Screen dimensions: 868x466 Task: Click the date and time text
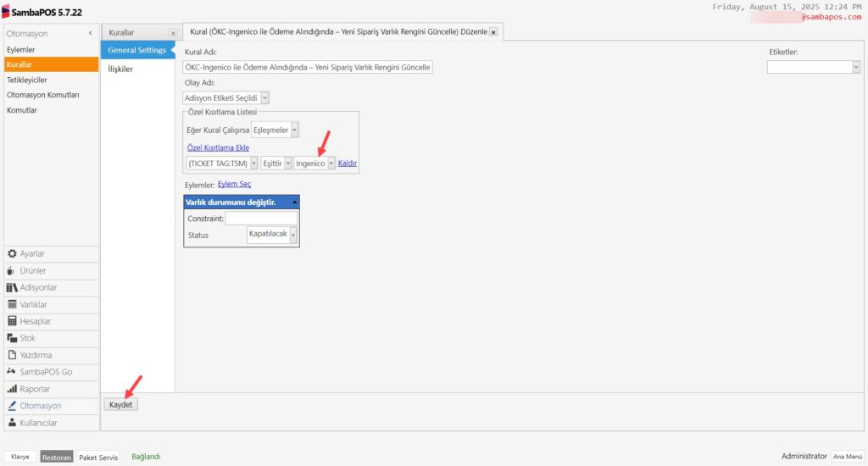787,7
